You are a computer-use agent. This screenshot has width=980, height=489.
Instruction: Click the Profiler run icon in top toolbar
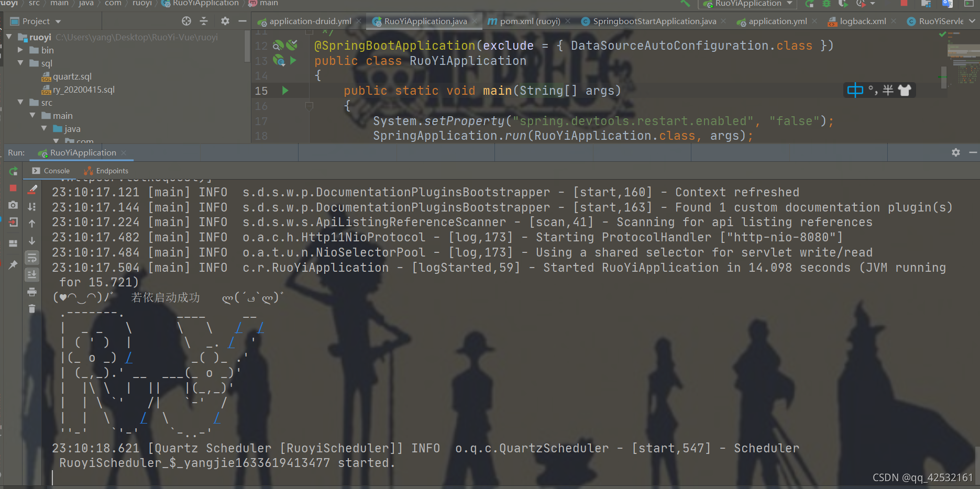[x=861, y=3]
